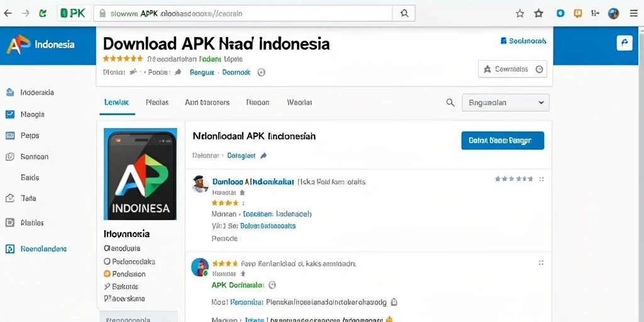This screenshot has height=322, width=644.
Task: Click the browser forward arrow
Action: (x=25, y=13)
